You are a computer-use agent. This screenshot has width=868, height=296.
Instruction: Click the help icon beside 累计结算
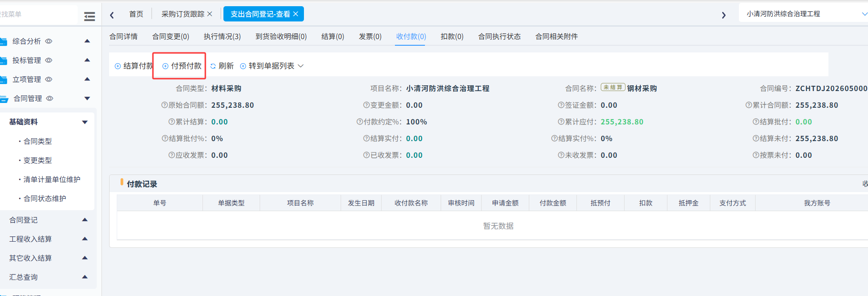click(172, 122)
